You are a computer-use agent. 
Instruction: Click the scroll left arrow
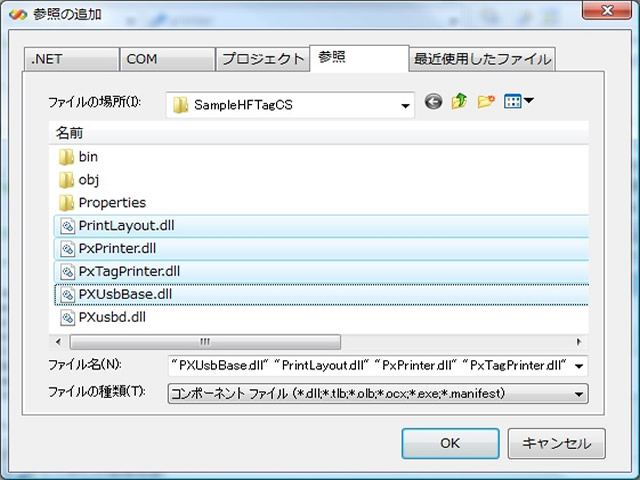pos(58,342)
